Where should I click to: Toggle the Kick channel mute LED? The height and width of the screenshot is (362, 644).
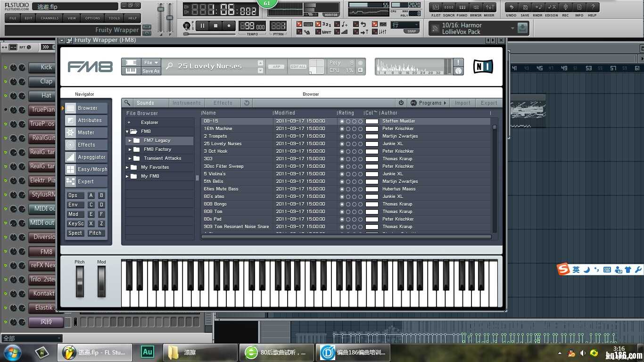click(6, 67)
